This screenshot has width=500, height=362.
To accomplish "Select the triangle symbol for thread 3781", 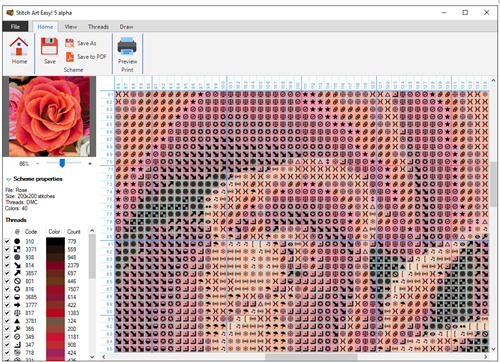I will 17,321.
